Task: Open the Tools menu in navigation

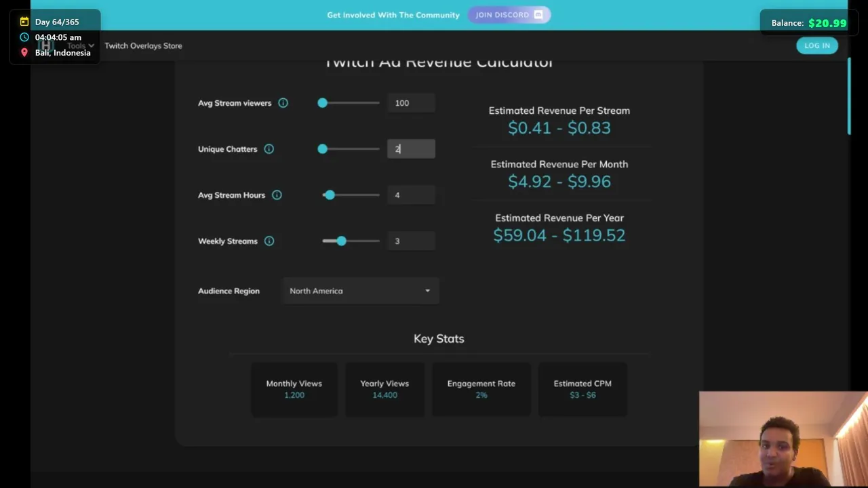Action: (81, 46)
